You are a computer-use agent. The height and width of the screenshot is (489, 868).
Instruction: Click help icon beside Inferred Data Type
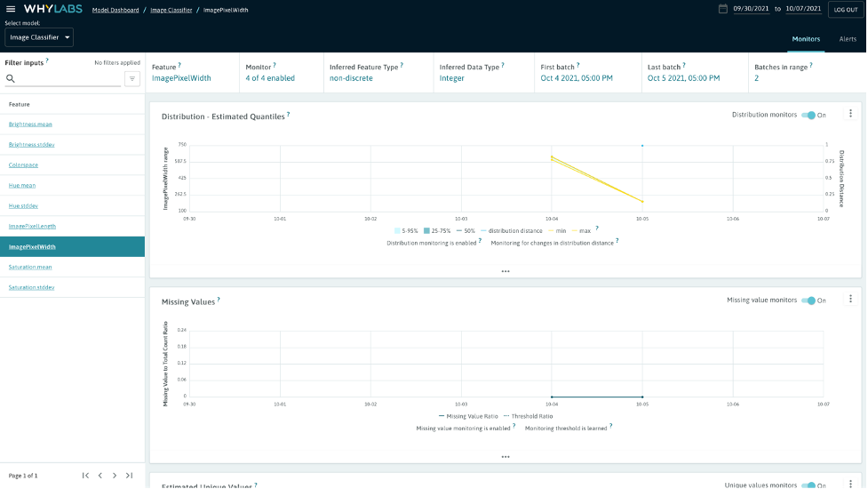tap(503, 65)
